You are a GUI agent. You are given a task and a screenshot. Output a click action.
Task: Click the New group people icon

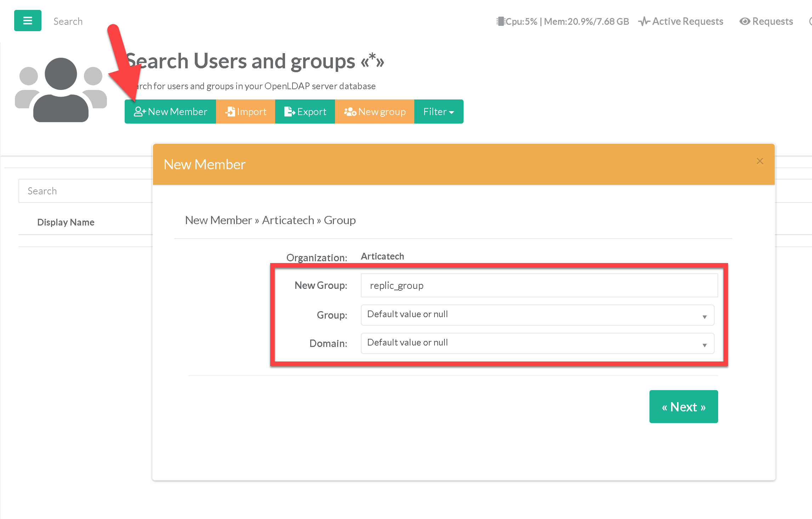[350, 112]
